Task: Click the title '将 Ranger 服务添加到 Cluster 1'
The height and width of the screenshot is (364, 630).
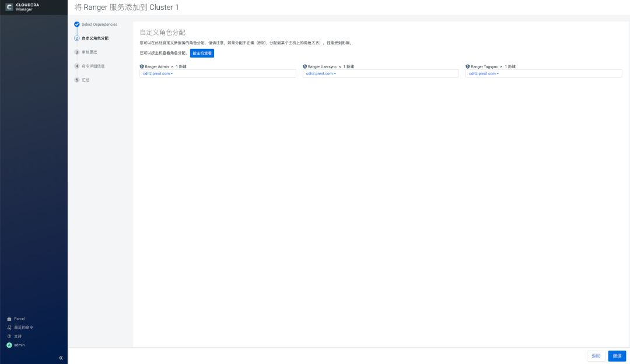Action: tap(127, 7)
